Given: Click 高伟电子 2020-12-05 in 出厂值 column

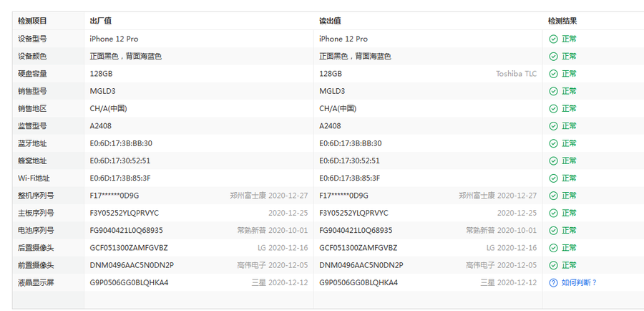Looking at the screenshot, I should pos(273,265).
